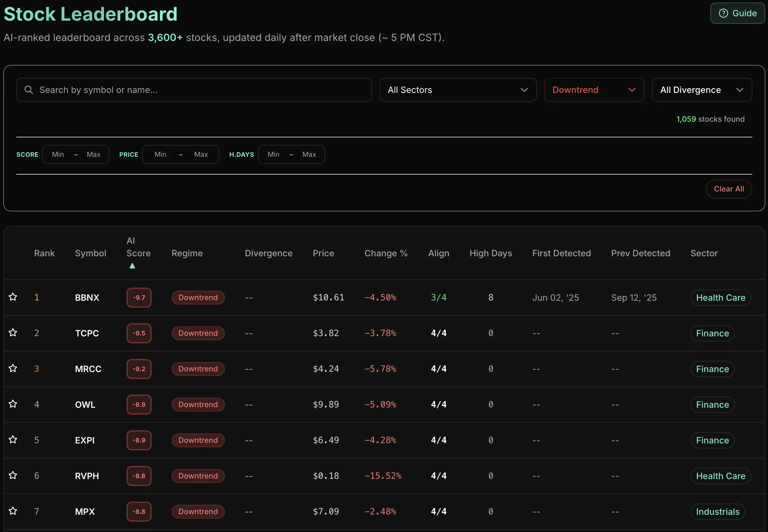Open the TCPC symbol
This screenshot has width=768, height=532.
click(87, 333)
